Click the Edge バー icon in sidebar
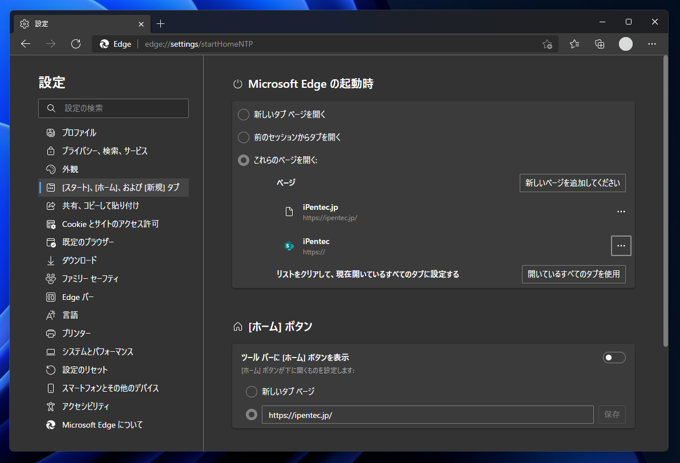Image resolution: width=680 pixels, height=463 pixels. [51, 297]
